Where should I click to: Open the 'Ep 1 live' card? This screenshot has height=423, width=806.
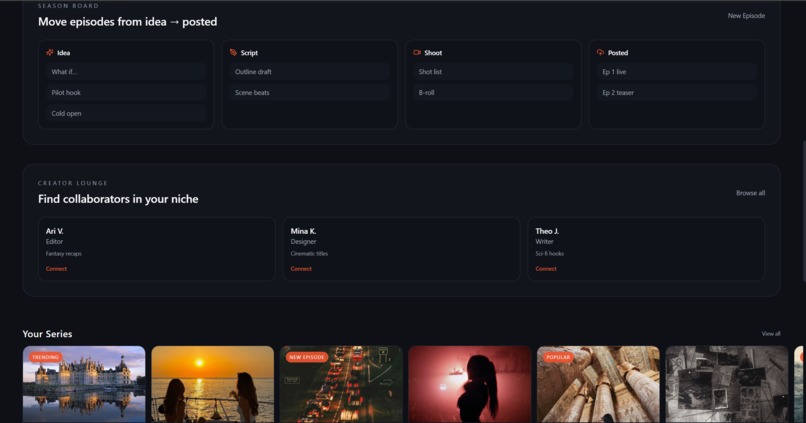click(676, 72)
